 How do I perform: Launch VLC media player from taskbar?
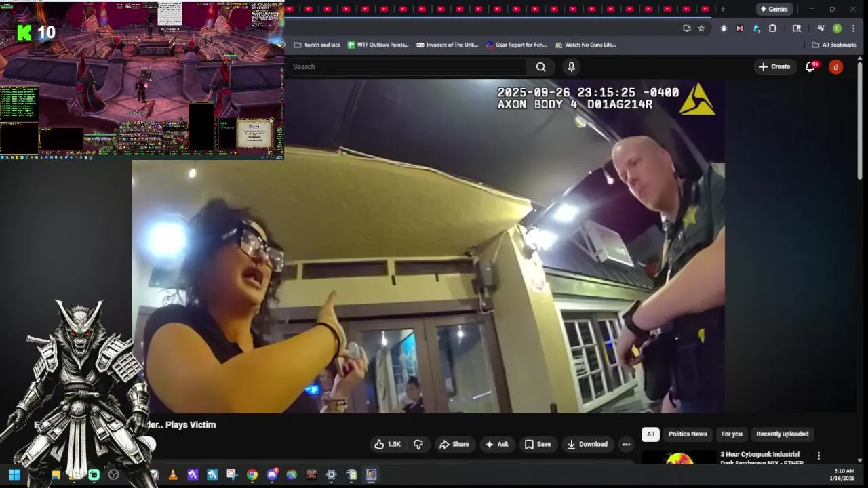[x=173, y=474]
